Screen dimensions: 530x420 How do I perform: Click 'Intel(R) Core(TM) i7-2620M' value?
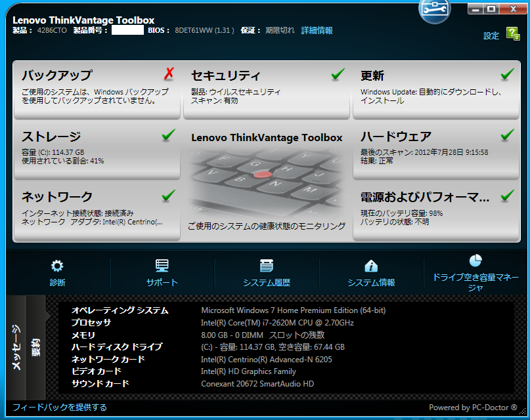click(x=277, y=323)
